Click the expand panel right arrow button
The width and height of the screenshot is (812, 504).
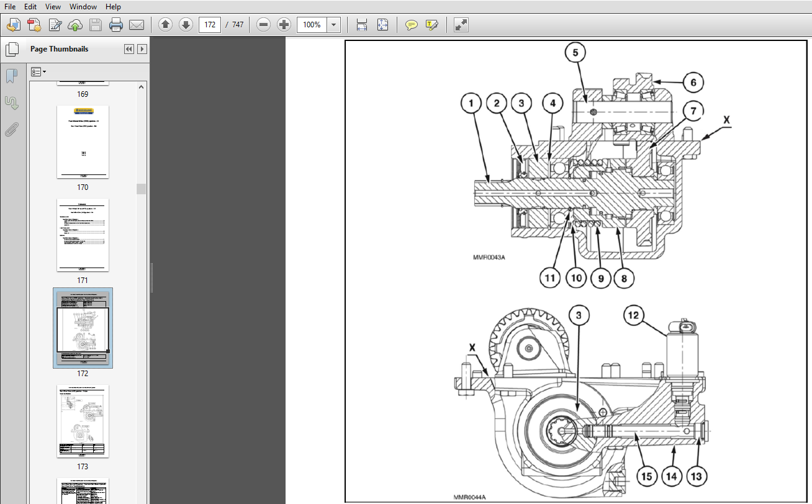142,49
